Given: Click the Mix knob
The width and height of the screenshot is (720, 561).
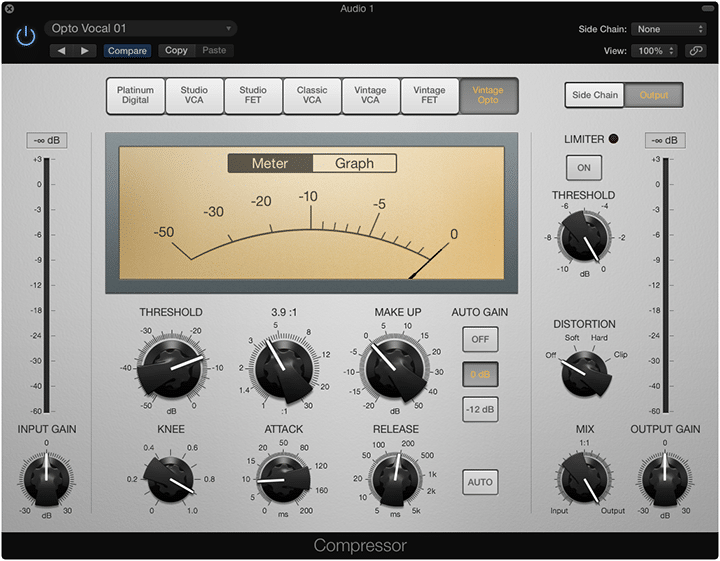Looking at the screenshot, I should pyautogui.click(x=585, y=479).
